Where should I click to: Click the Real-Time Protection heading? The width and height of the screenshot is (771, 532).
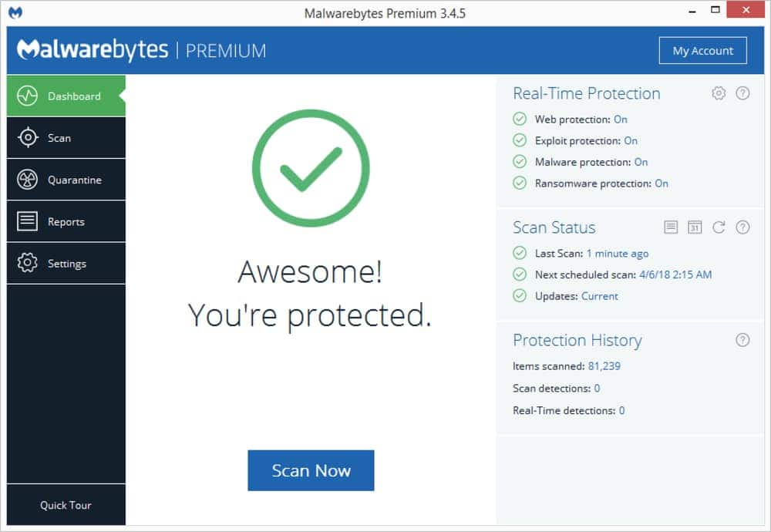pyautogui.click(x=587, y=93)
